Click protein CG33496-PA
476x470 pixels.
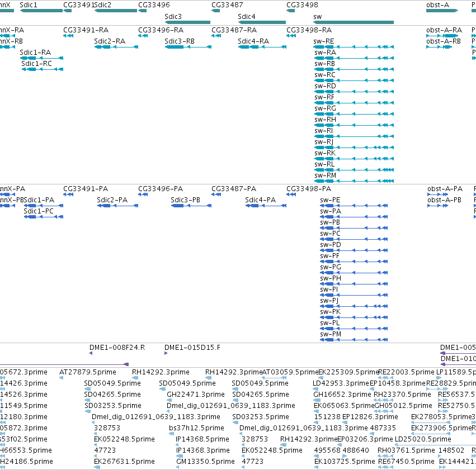(x=143, y=194)
